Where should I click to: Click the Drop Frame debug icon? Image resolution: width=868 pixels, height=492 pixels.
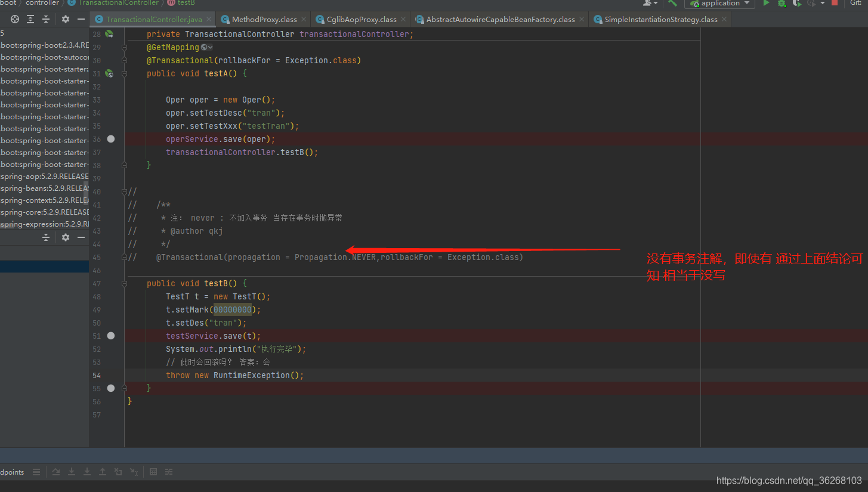(x=118, y=472)
